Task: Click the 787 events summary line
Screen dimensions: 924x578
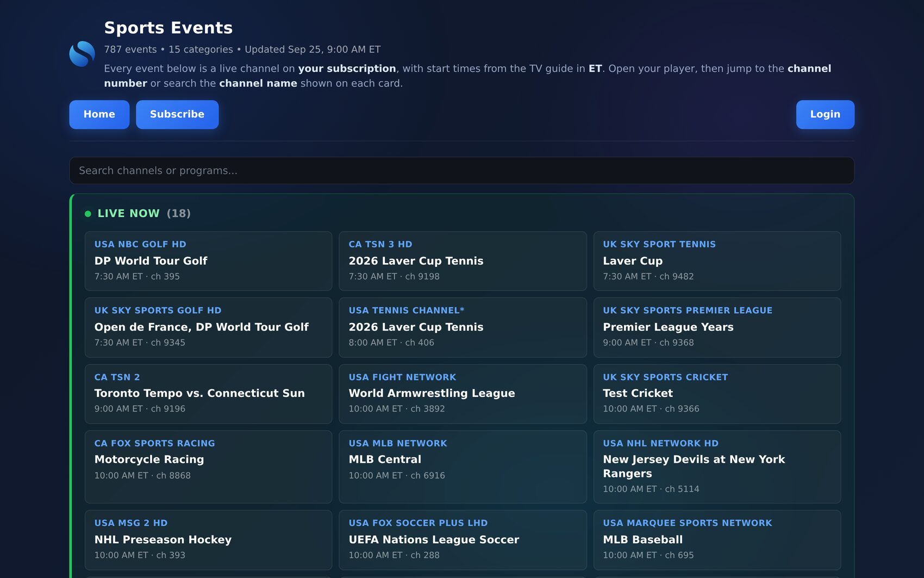Action: pyautogui.click(x=242, y=49)
